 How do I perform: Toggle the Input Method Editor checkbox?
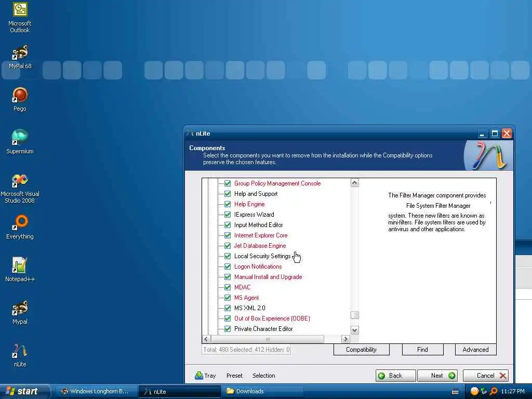(x=228, y=225)
